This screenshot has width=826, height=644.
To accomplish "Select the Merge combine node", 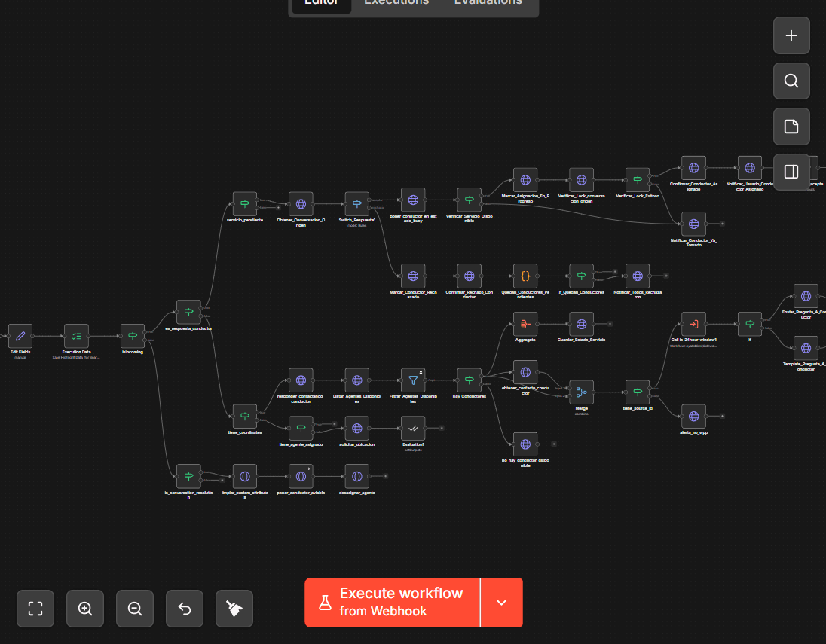I will (581, 391).
